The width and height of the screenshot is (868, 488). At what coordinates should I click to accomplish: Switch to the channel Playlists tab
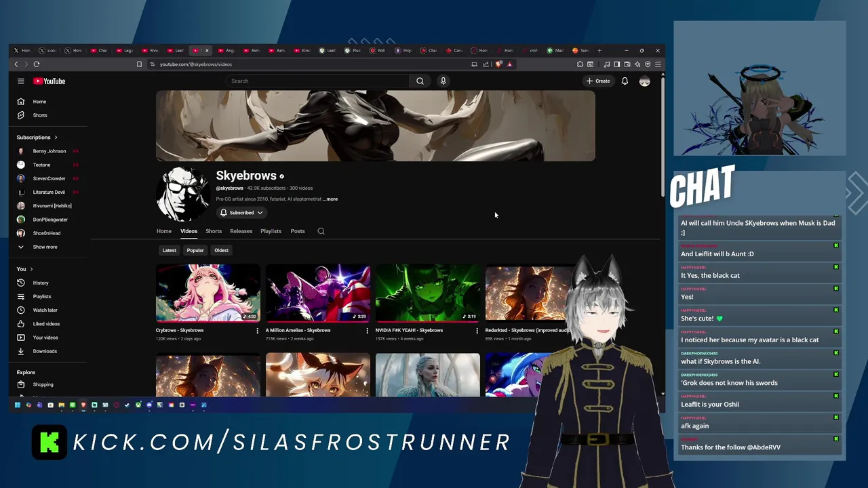click(271, 231)
